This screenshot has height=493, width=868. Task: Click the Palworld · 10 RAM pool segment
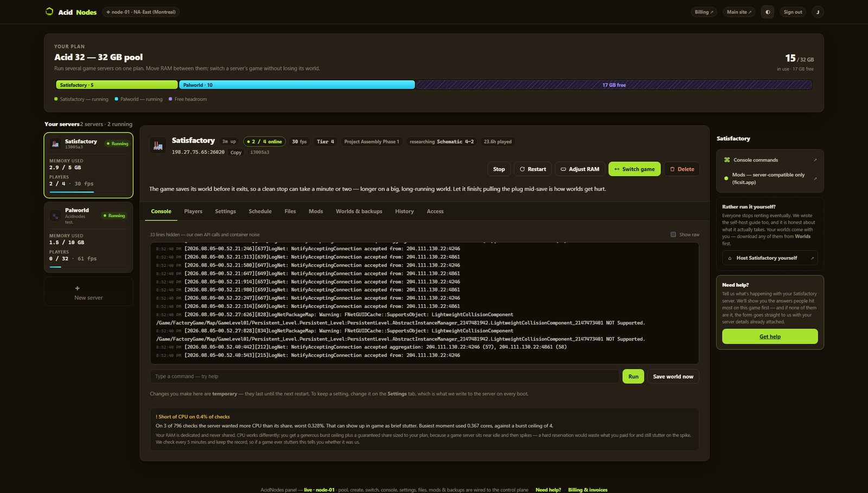tap(297, 85)
